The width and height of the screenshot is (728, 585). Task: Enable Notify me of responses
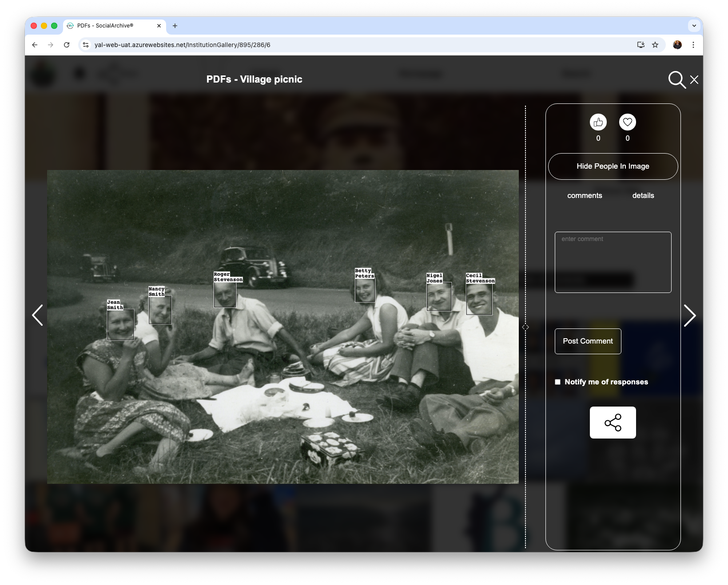558,381
